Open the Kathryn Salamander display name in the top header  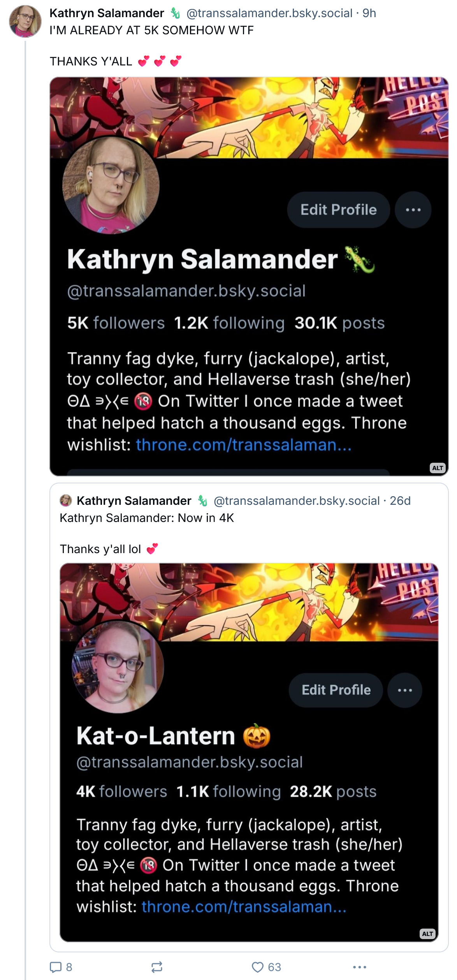tap(107, 13)
